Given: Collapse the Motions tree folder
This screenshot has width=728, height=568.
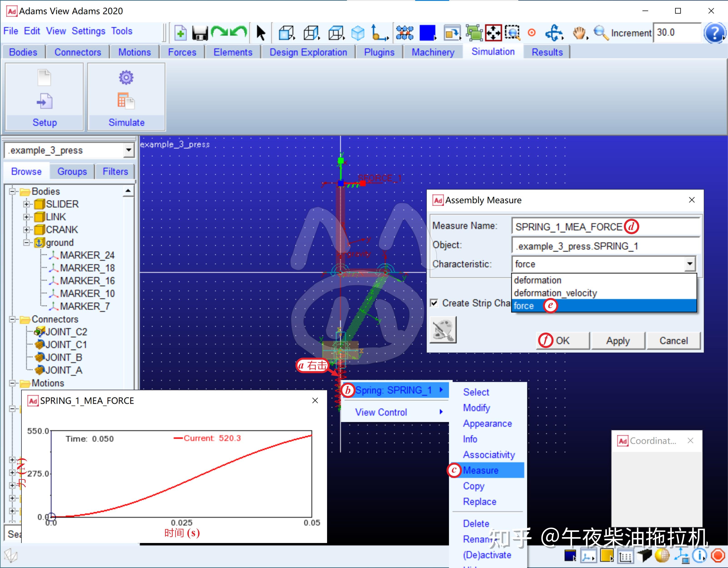Looking at the screenshot, I should (13, 384).
